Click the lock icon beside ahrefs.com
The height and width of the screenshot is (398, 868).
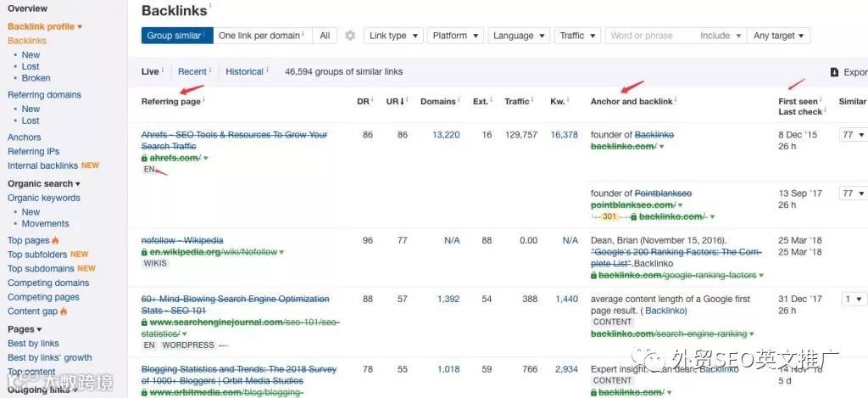pos(144,158)
